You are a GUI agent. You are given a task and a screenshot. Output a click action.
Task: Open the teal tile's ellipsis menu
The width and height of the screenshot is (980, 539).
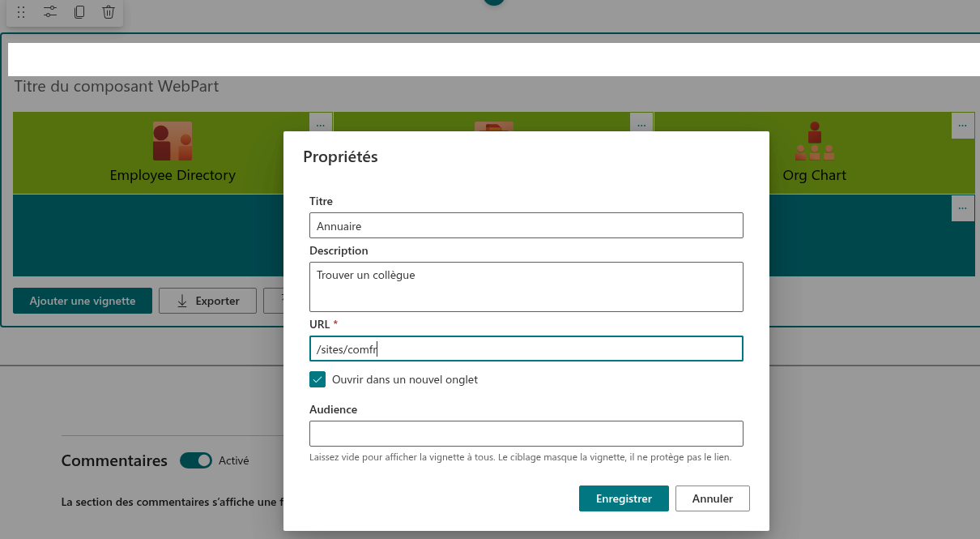click(962, 207)
